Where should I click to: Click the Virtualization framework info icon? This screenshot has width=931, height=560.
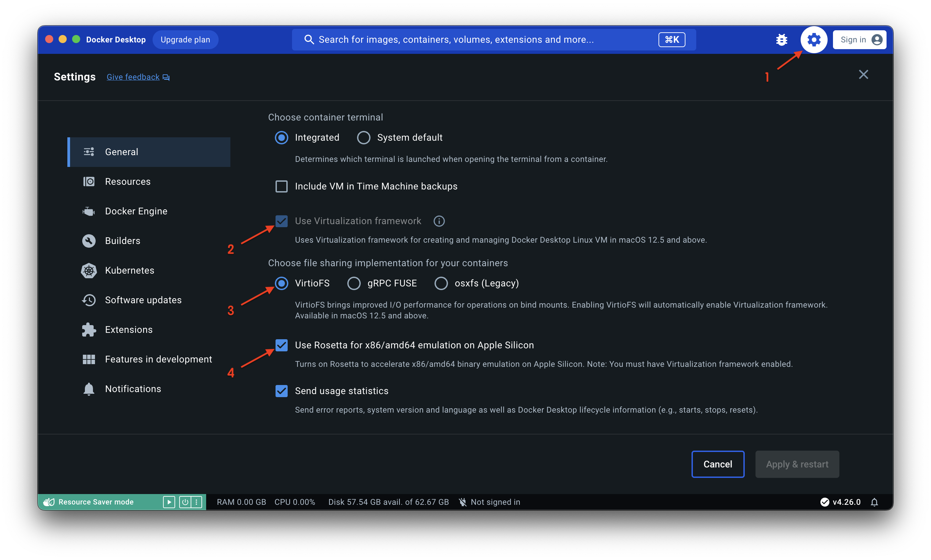439,221
